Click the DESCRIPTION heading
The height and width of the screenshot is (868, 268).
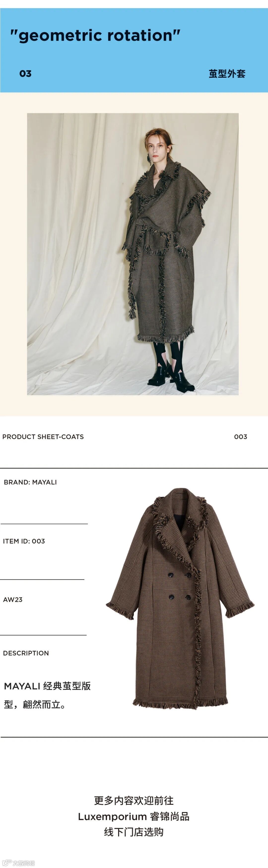pos(26,653)
